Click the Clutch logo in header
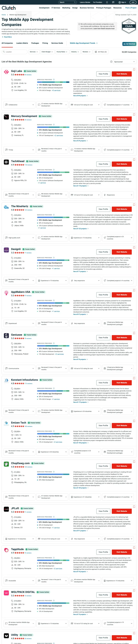Screen dimensions: 138x644 pos(9,8)
